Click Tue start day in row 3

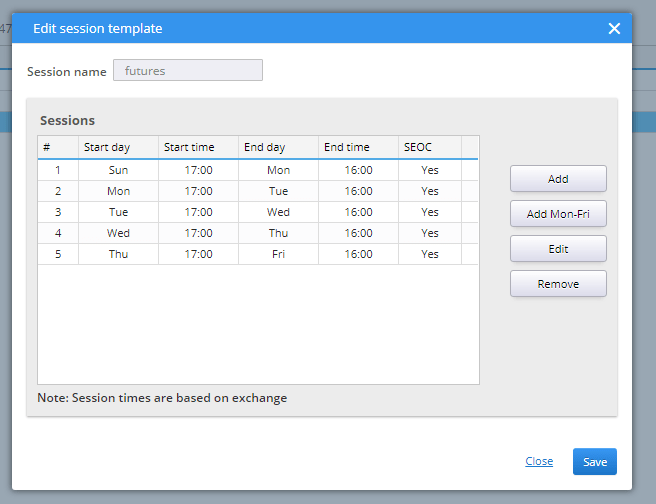118,212
